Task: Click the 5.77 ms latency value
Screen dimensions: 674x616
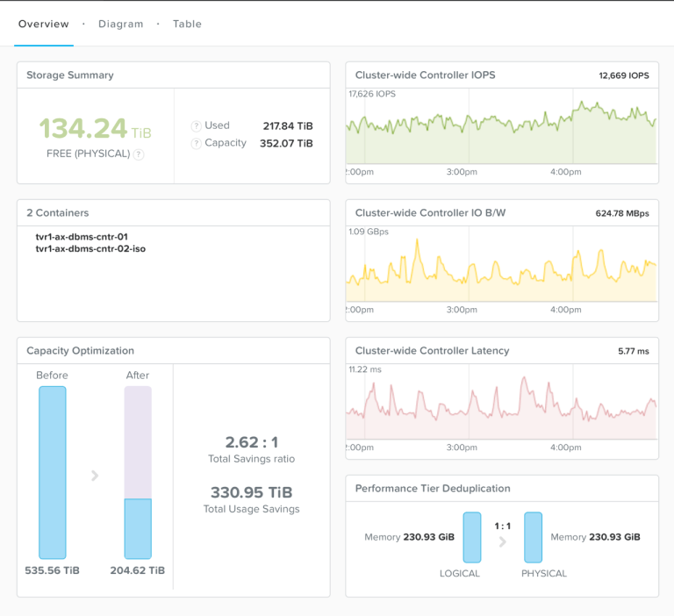Action: coord(634,351)
